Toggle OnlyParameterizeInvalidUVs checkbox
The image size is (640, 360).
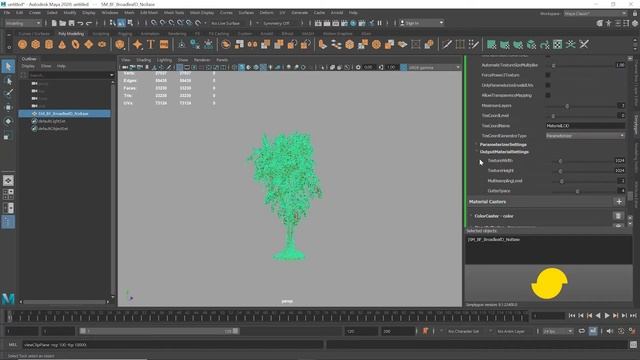548,85
